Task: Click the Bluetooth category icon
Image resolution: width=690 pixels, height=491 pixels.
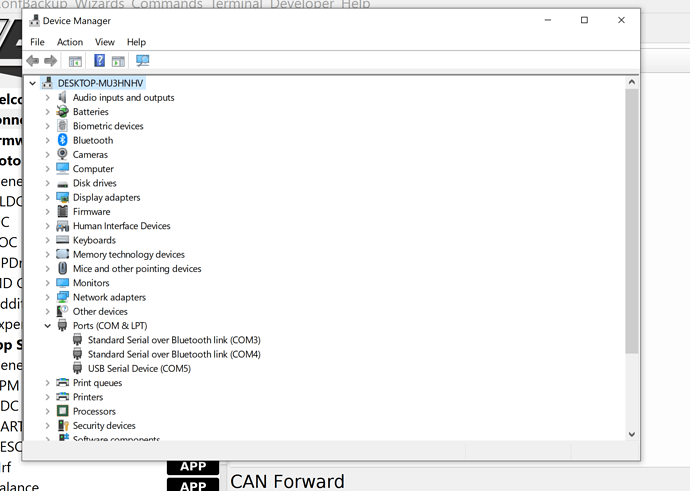Action: 62,140
